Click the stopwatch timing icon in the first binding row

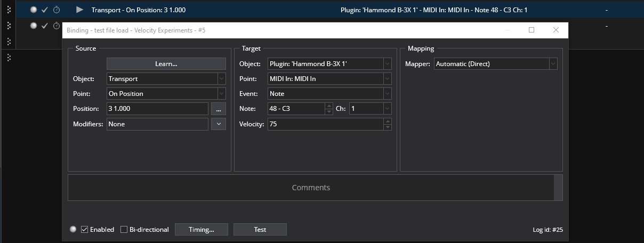(x=57, y=10)
